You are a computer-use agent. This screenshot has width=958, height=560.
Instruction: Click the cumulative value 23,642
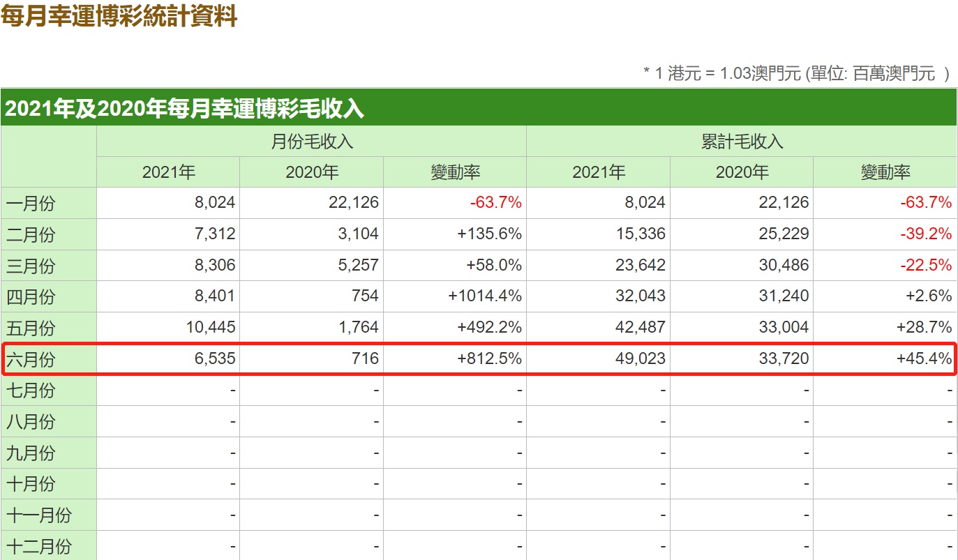(x=641, y=265)
